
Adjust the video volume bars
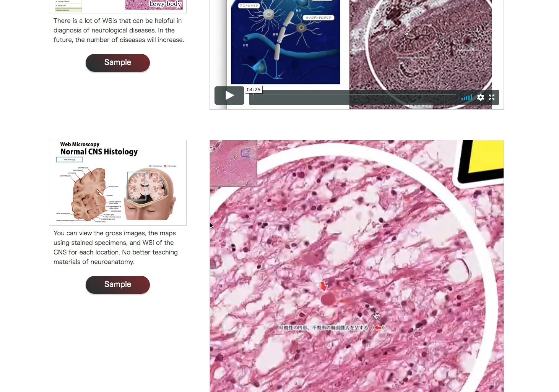(x=466, y=97)
